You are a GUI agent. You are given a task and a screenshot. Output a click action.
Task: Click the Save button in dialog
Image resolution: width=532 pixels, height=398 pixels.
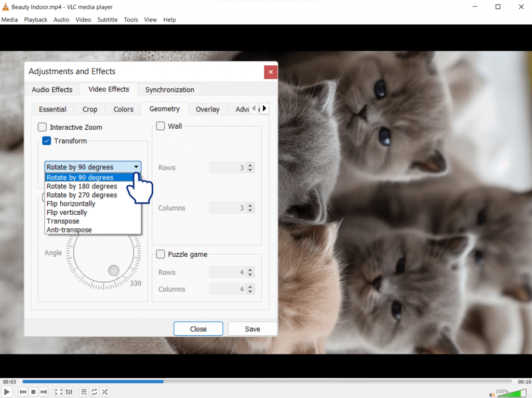click(252, 329)
